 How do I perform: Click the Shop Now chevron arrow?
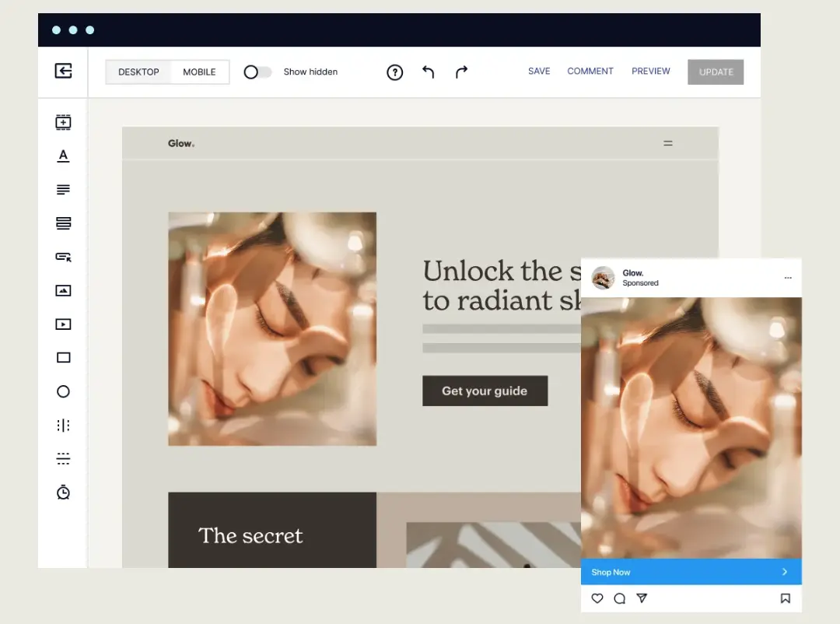[x=786, y=571]
